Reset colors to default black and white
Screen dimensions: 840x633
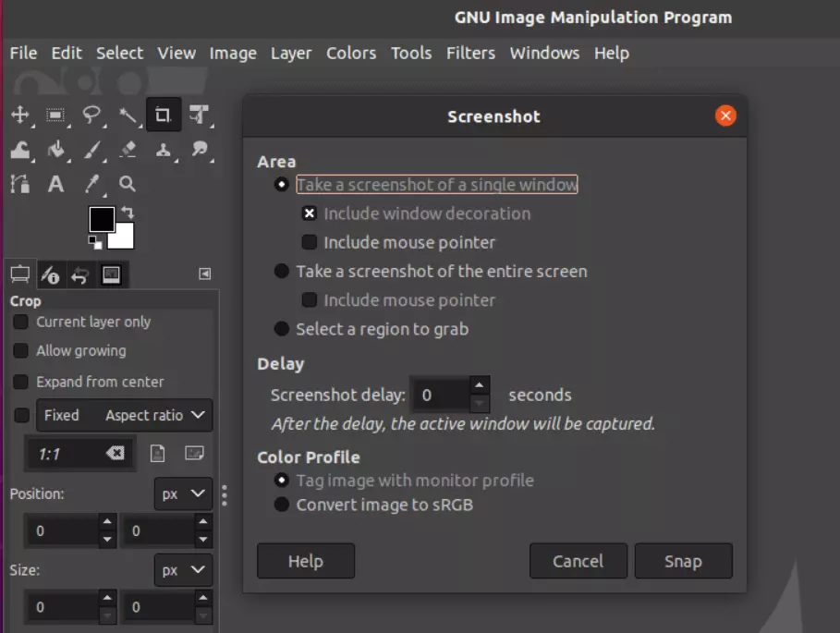pyautogui.click(x=95, y=242)
